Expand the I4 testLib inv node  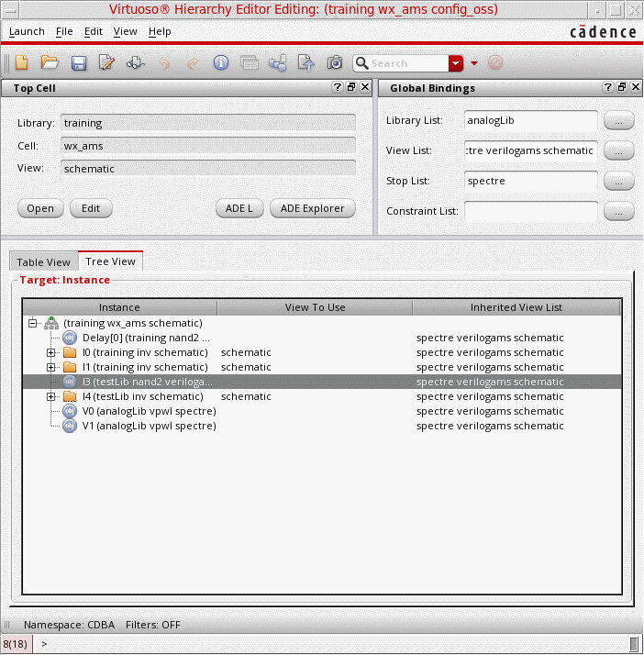(x=51, y=396)
